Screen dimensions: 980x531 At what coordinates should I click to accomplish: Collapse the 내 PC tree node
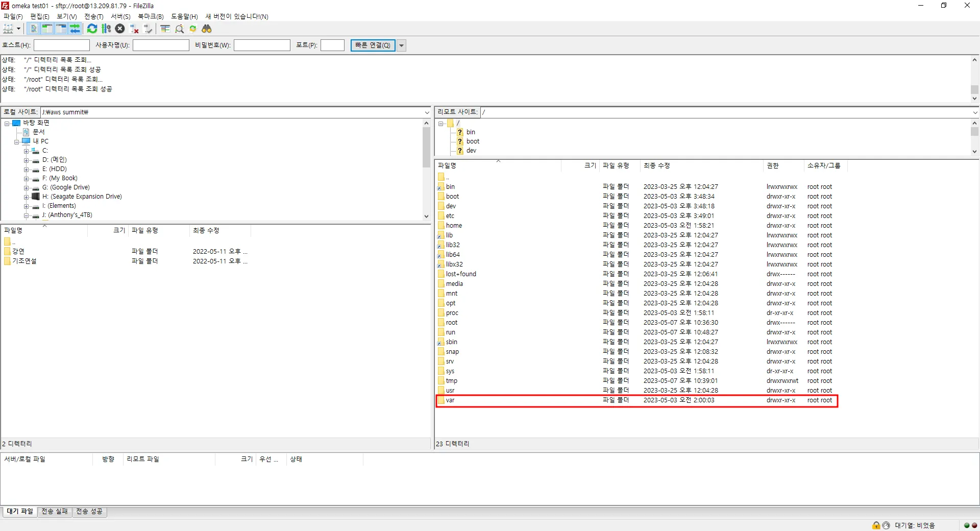tap(17, 142)
